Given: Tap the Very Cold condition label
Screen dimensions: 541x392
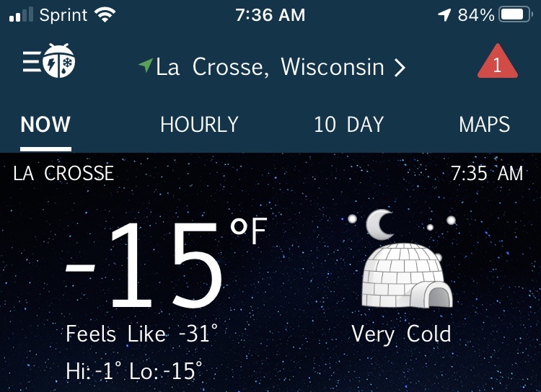Looking at the screenshot, I should [401, 334].
